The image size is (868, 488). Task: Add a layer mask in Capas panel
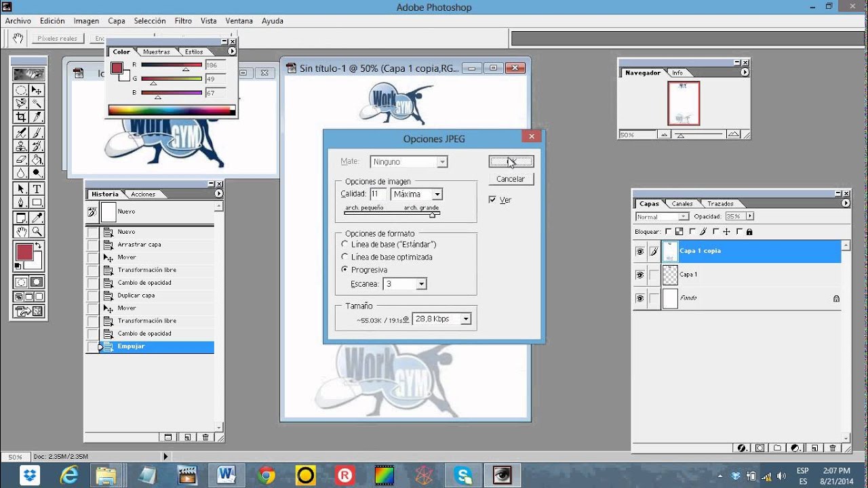coord(759,448)
